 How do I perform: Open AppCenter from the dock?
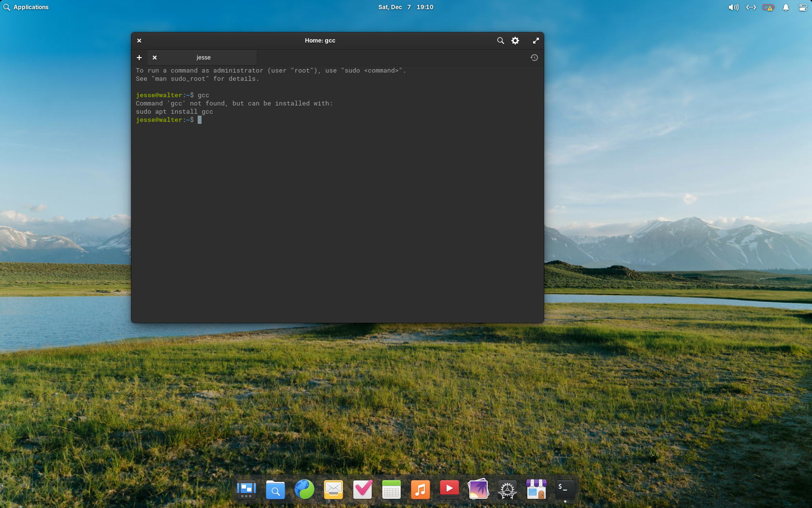coord(536,490)
